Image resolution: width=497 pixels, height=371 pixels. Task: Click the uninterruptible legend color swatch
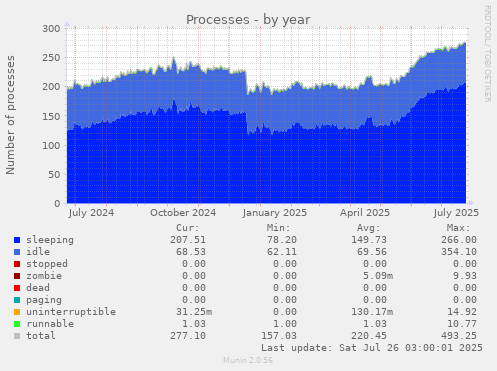17,312
